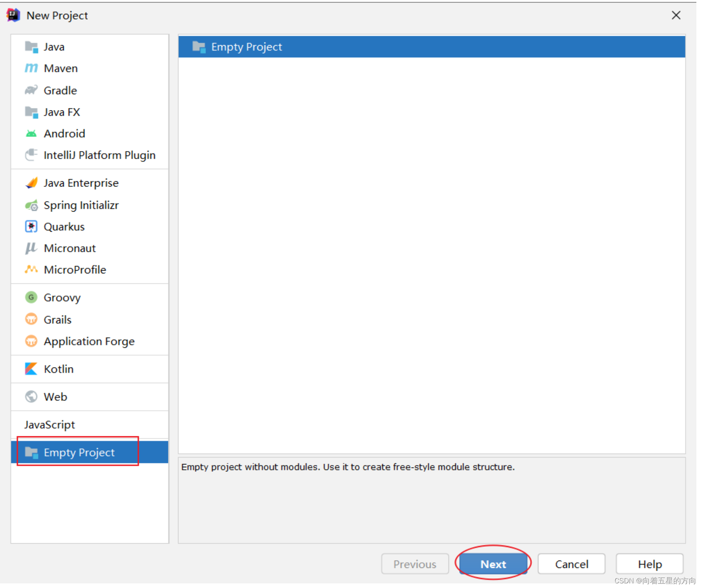Screen dimensions: 701x588
Task: Select the MicroProfile entry
Action: click(x=90, y=269)
